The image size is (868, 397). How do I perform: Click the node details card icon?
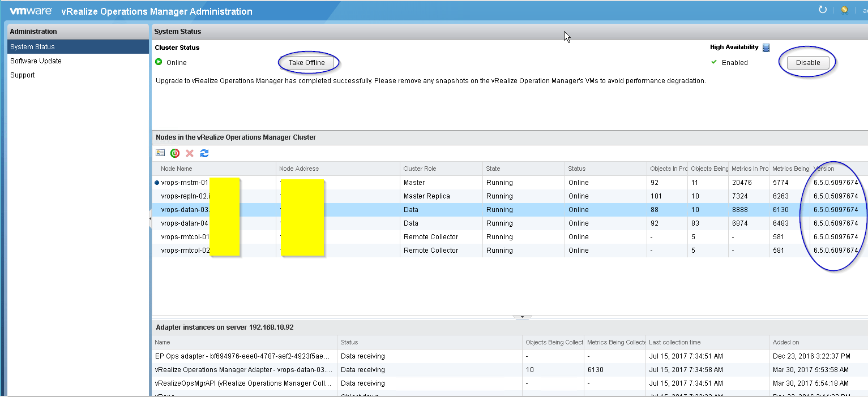pyautogui.click(x=160, y=153)
